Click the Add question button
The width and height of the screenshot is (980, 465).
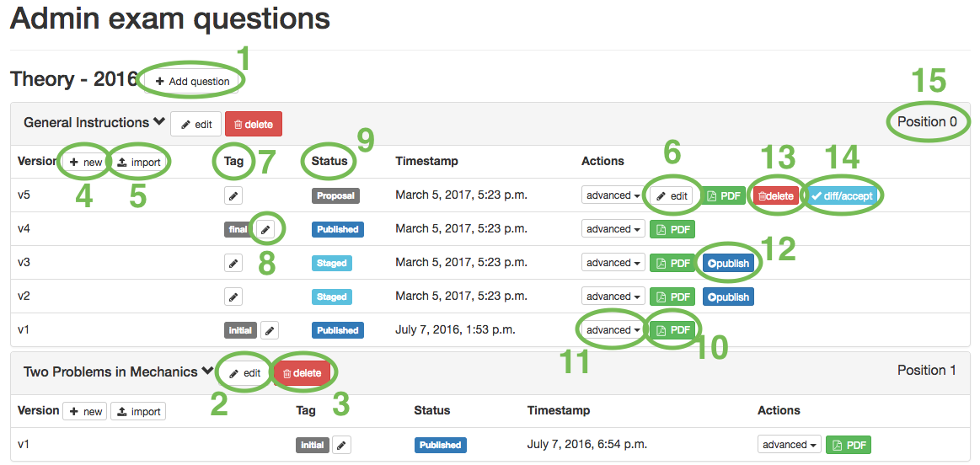192,82
